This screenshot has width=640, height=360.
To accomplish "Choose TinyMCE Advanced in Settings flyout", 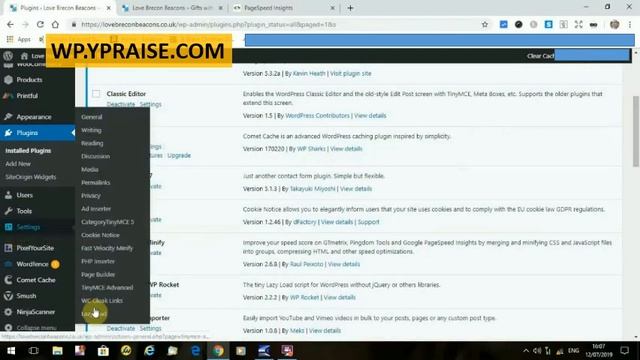I will point(107,287).
